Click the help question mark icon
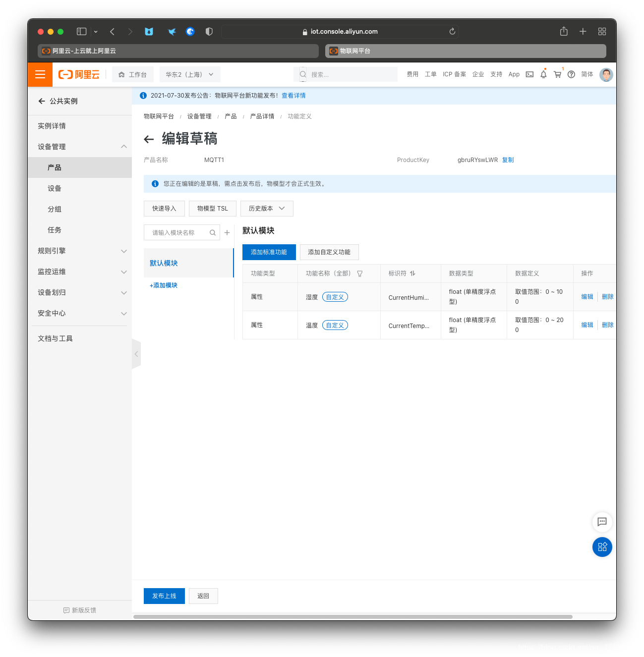 tap(571, 74)
